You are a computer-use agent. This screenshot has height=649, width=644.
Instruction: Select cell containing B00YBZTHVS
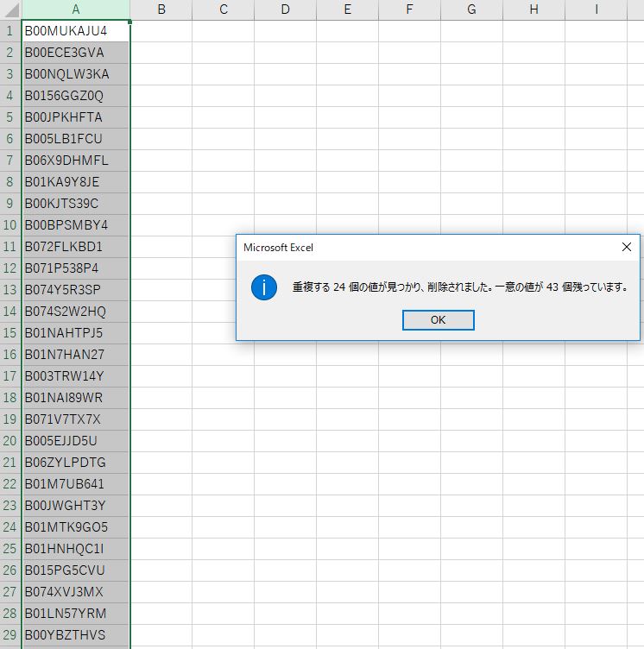pos(76,635)
